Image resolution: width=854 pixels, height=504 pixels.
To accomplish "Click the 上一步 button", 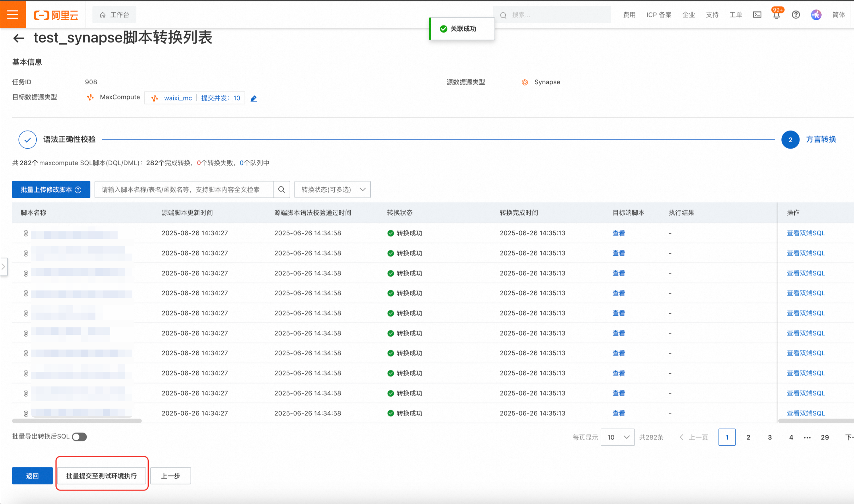I will click(x=171, y=476).
